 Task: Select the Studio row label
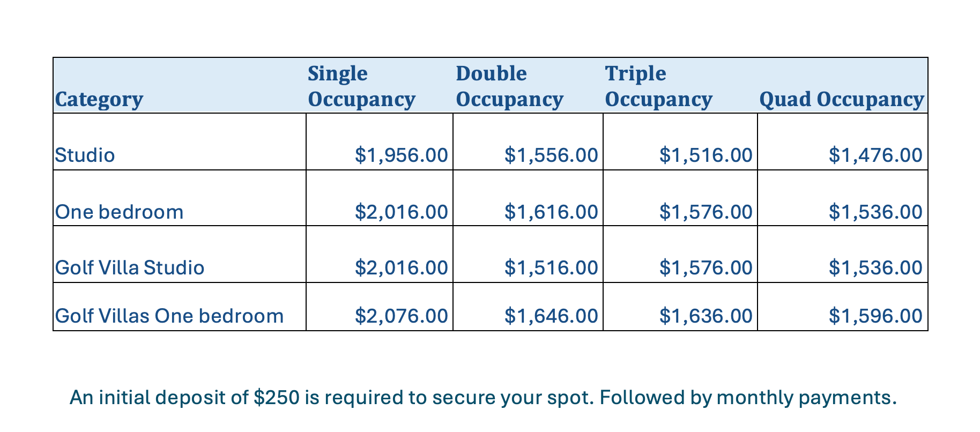coord(85,155)
